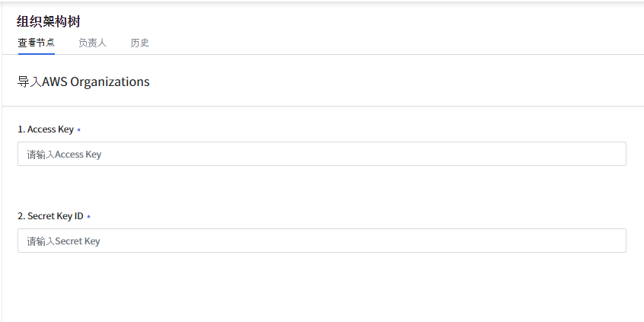Click the 请输入Access Key placeholder text
Image resolution: width=644 pixels, height=322 pixels.
click(x=64, y=155)
